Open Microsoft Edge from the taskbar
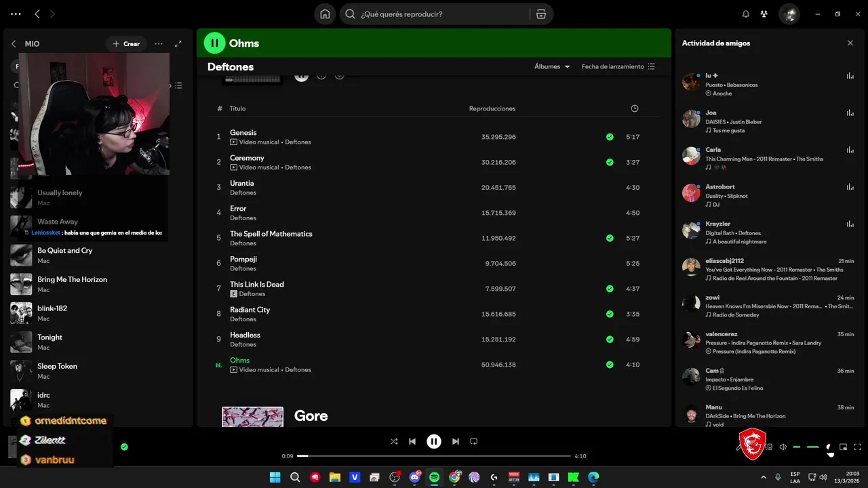The width and height of the screenshot is (868, 488). click(593, 477)
